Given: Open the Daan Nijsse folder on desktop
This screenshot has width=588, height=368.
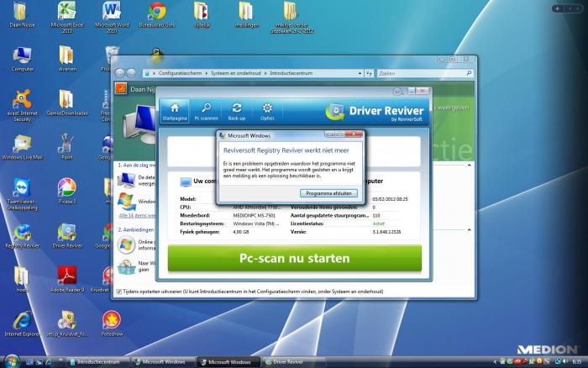Looking at the screenshot, I should 21,15.
